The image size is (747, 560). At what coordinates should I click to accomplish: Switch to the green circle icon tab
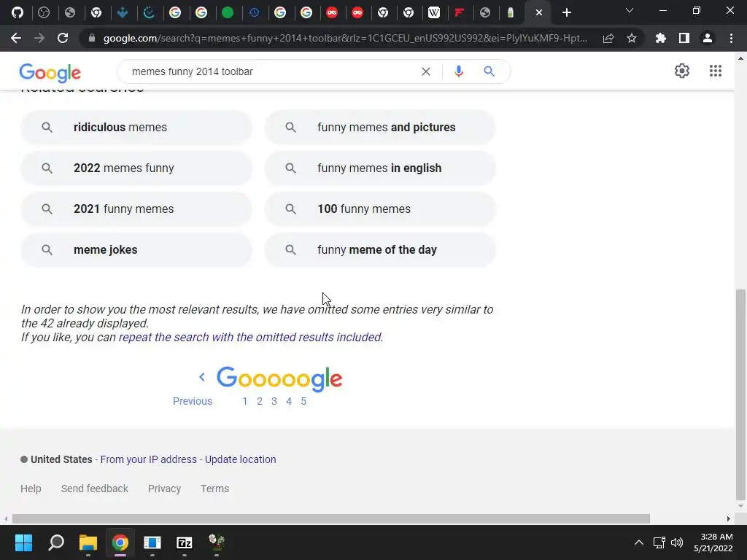tap(228, 12)
